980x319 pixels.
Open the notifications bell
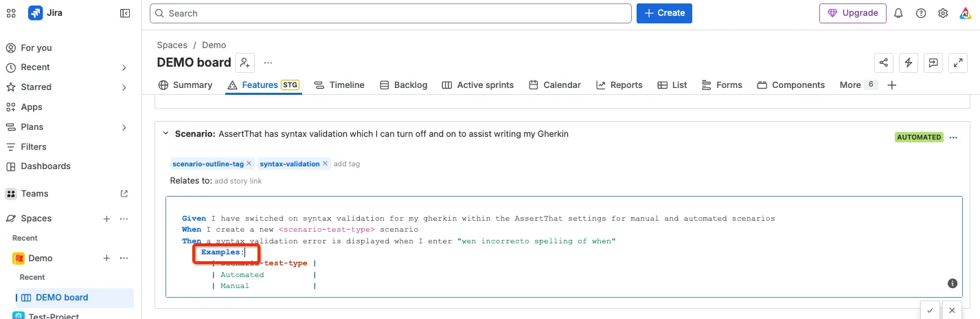point(898,13)
